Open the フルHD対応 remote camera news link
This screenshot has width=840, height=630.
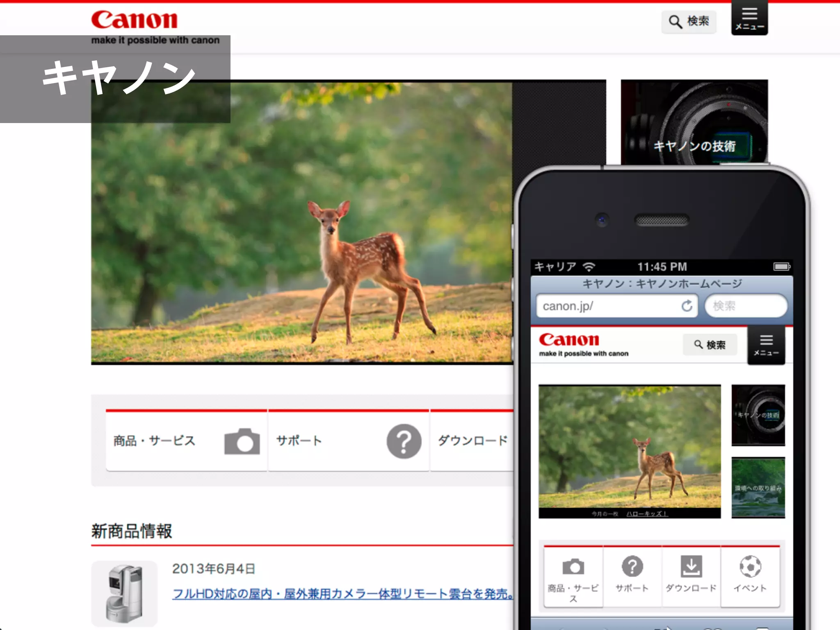pos(343,593)
